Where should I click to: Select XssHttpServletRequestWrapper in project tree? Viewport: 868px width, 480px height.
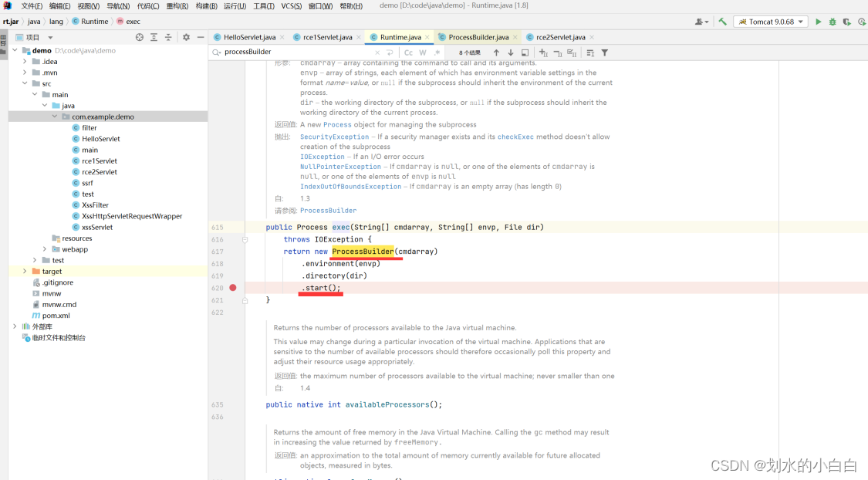132,216
